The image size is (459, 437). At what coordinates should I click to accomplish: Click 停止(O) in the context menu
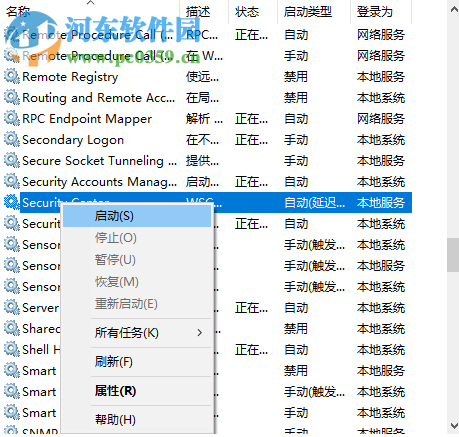coord(137,238)
